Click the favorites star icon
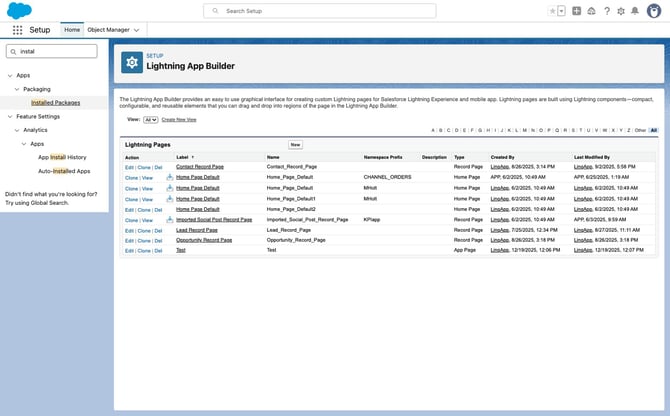670x416 pixels. (552, 11)
